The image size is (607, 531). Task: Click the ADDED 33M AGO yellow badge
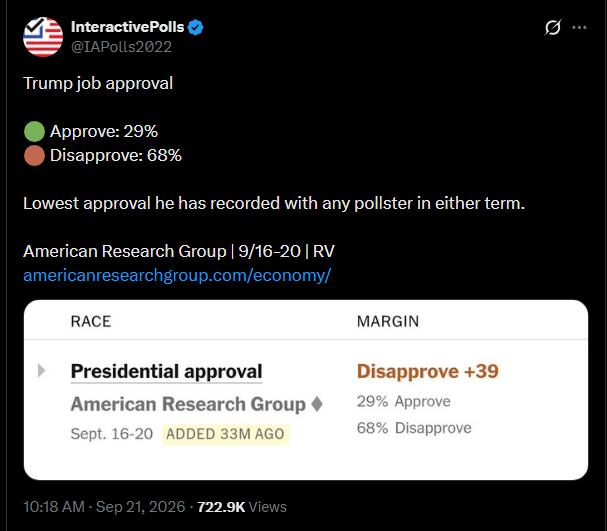(x=225, y=434)
